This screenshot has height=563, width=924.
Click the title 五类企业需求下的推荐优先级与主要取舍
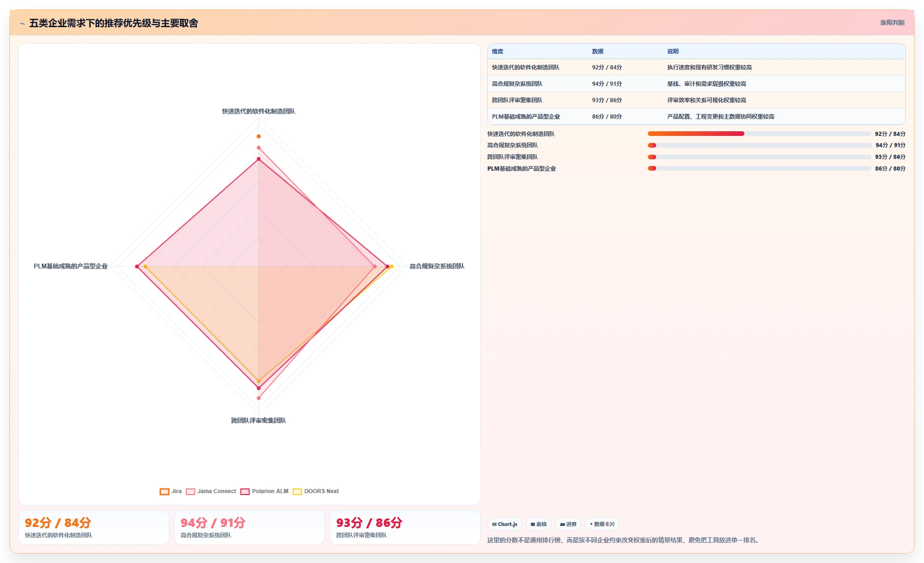click(114, 23)
